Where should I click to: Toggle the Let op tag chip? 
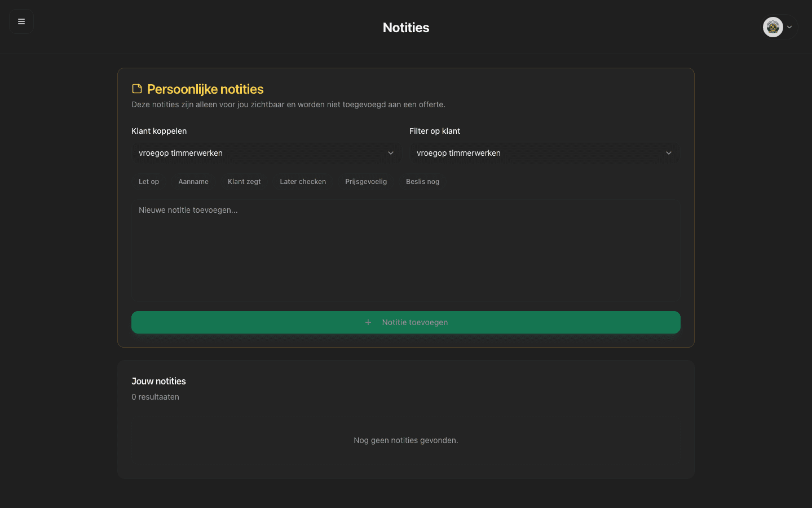click(148, 181)
